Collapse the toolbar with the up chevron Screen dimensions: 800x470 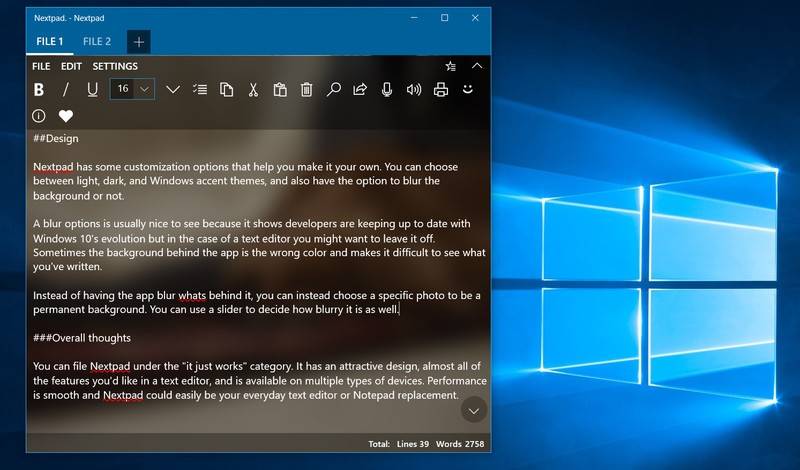point(477,66)
